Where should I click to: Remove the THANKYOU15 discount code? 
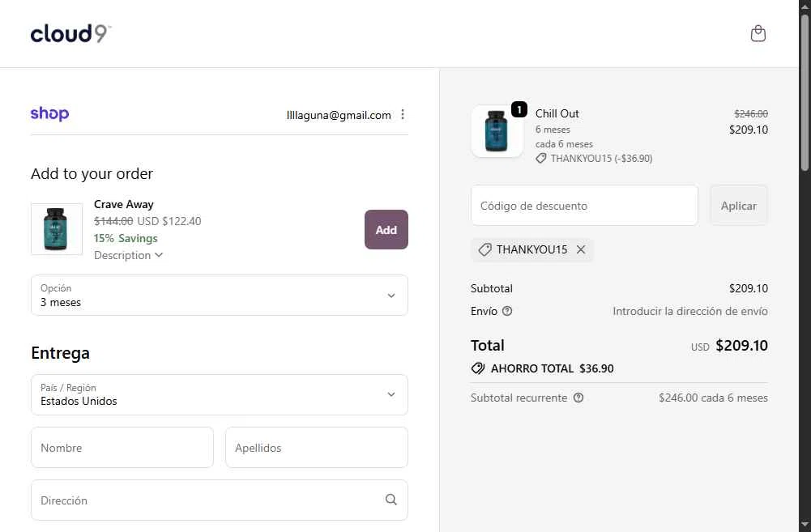581,249
